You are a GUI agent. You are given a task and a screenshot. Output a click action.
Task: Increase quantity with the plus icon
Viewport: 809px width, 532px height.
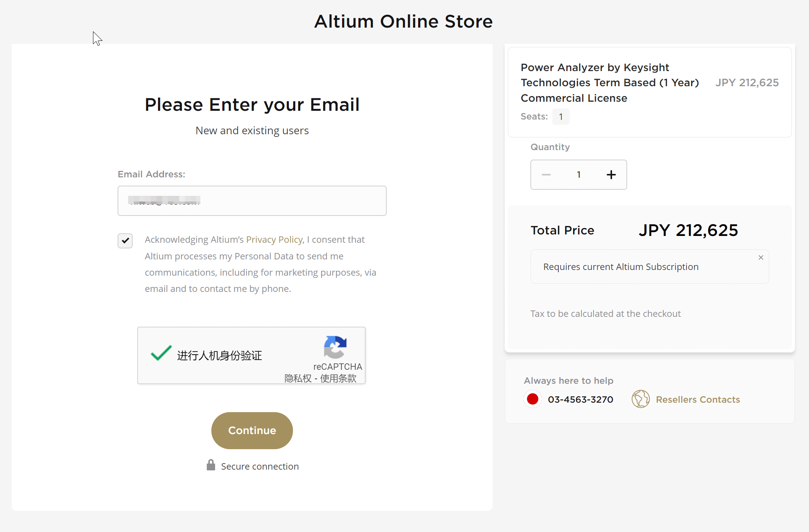click(x=611, y=175)
